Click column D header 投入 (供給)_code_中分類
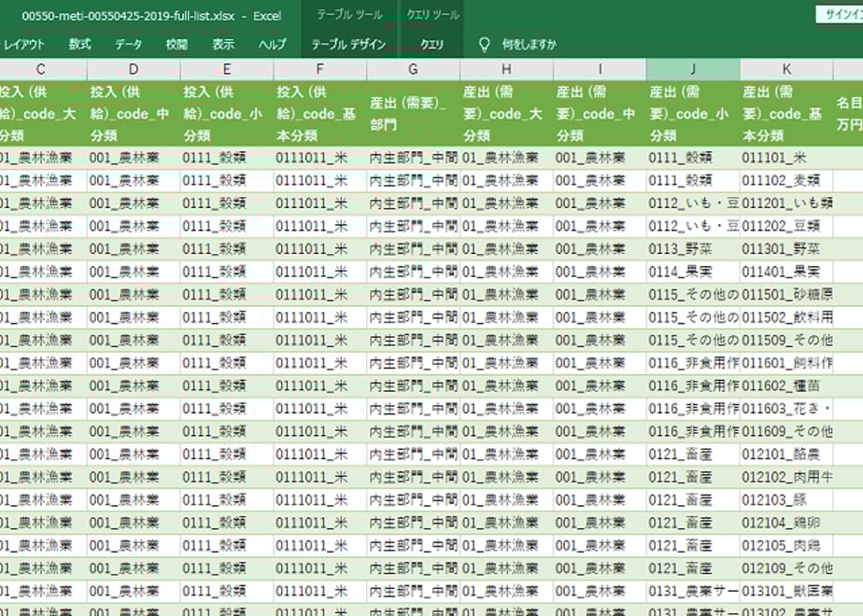 (134, 113)
